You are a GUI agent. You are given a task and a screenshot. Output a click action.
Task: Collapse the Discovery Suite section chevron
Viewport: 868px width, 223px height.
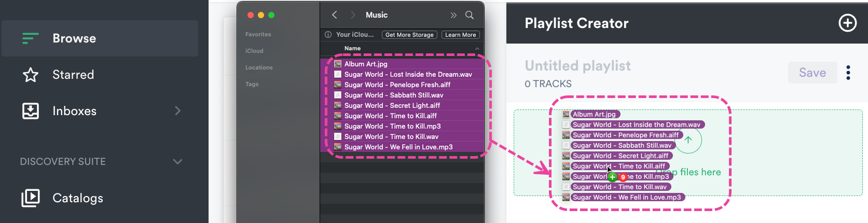pyautogui.click(x=177, y=161)
